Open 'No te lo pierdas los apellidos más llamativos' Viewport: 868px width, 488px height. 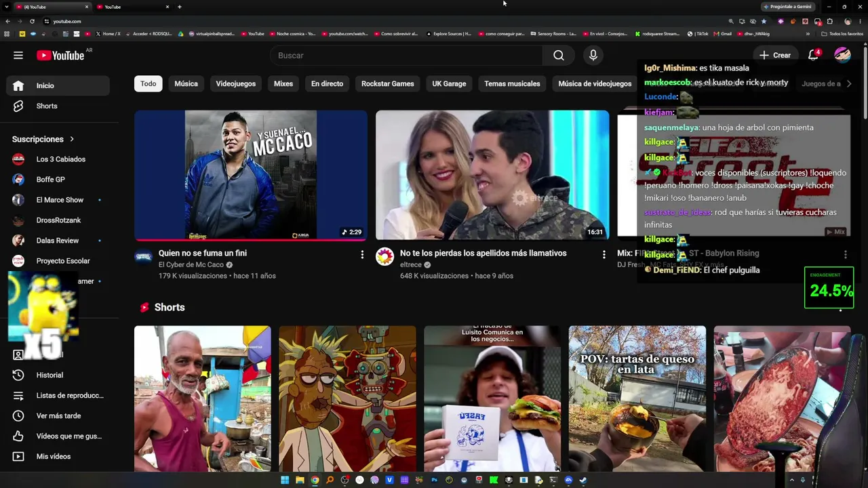(x=484, y=253)
